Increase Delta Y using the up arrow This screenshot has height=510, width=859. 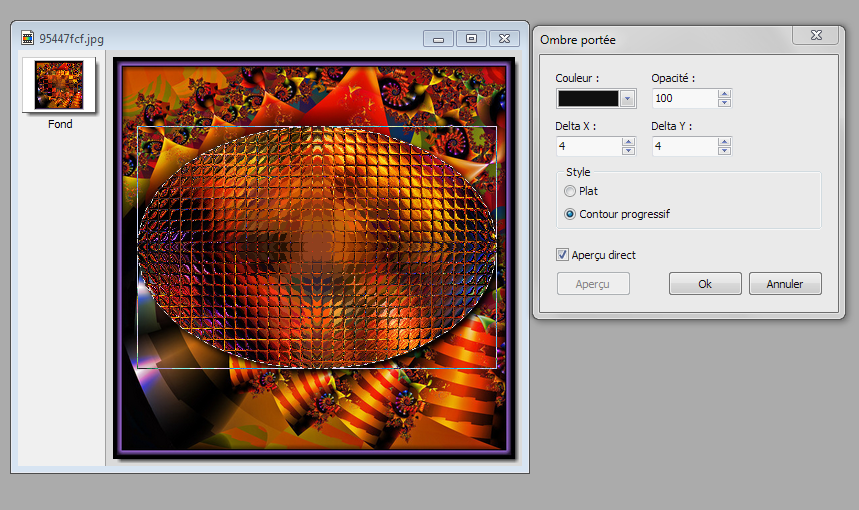(724, 142)
